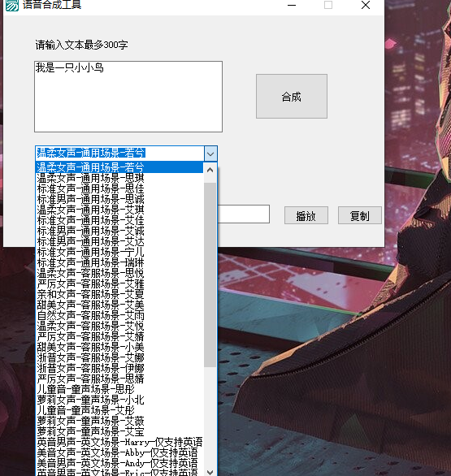Select voice 温柔女声-通用场景-思琪
The image size is (451, 476).
point(119,178)
